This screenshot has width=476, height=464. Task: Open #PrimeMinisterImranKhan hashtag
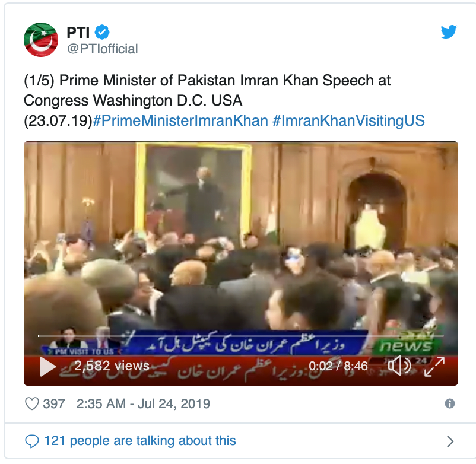coord(180,120)
